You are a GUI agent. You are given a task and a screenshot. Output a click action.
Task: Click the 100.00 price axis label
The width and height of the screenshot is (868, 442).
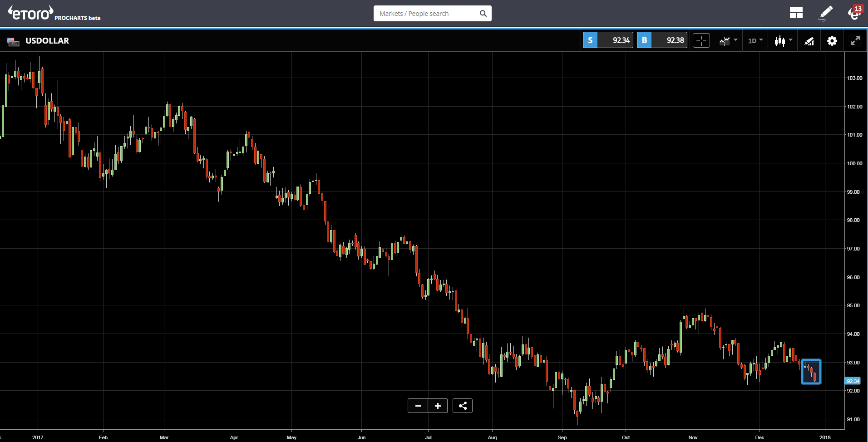click(854, 163)
